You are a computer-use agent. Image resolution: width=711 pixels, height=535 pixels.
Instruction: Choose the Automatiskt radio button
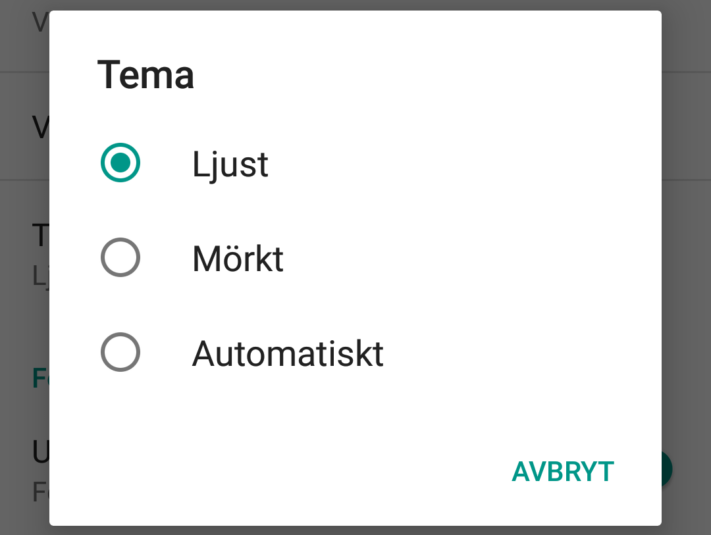click(121, 352)
